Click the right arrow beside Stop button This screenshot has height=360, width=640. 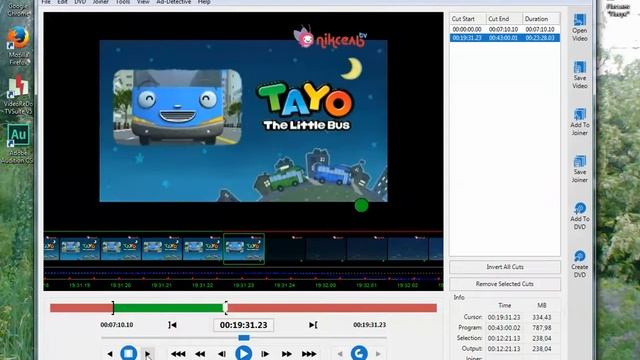click(148, 354)
